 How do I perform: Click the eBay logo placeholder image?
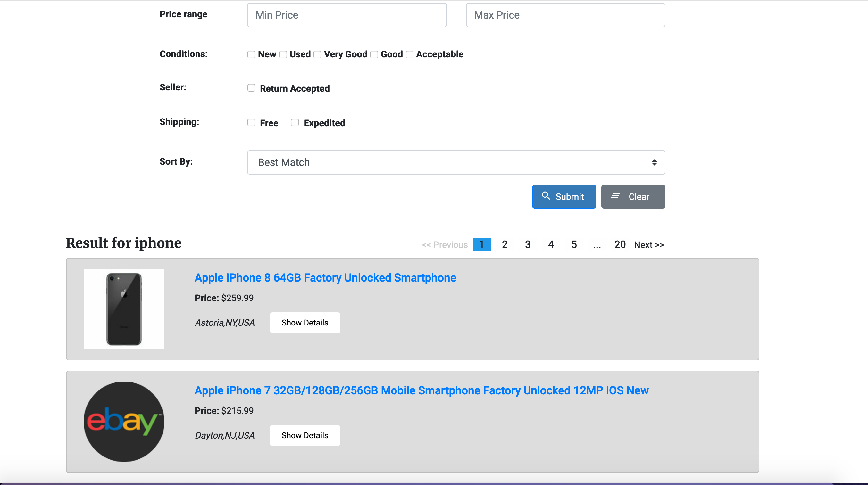point(124,422)
